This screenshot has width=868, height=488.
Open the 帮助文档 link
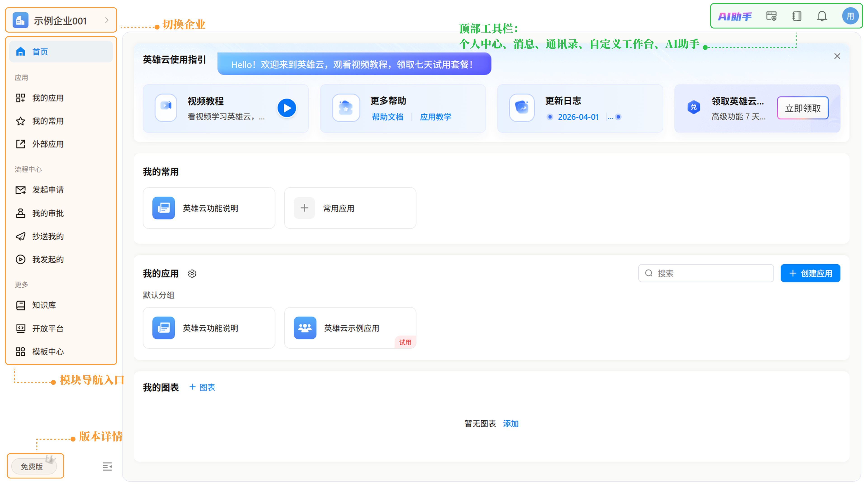[x=387, y=117]
